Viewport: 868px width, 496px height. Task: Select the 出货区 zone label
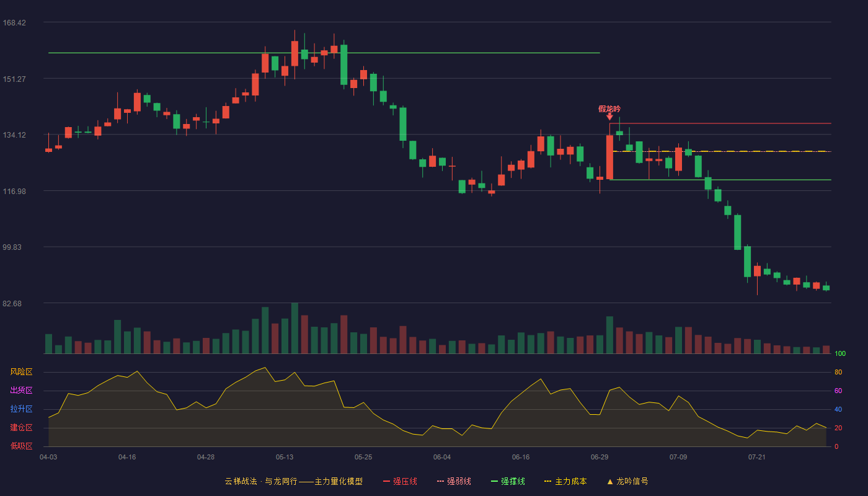21,391
